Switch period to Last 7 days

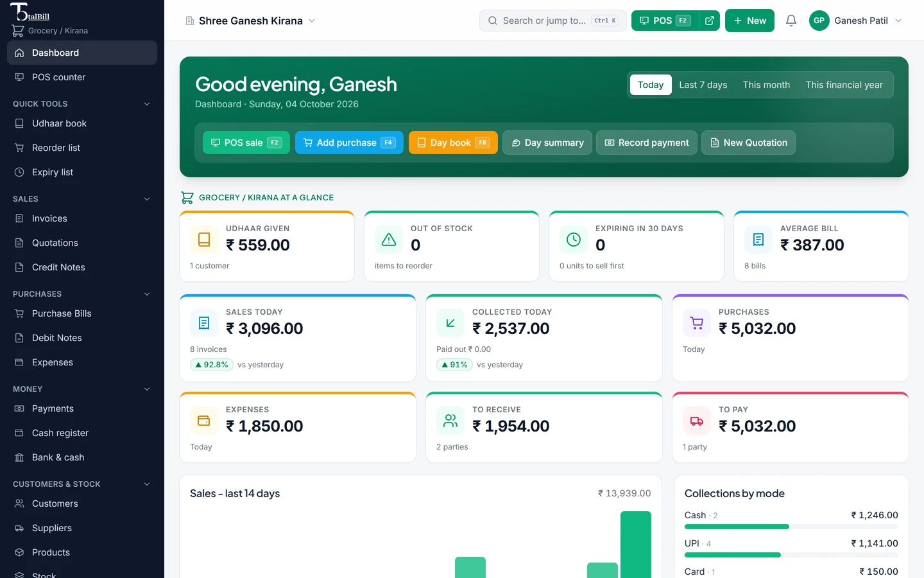coord(703,85)
